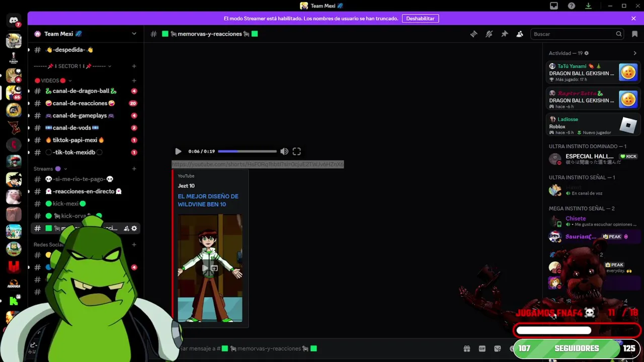Screen dimensions: 644x362
Task: Open tik-tok-mexidb channel
Action: click(x=86, y=152)
